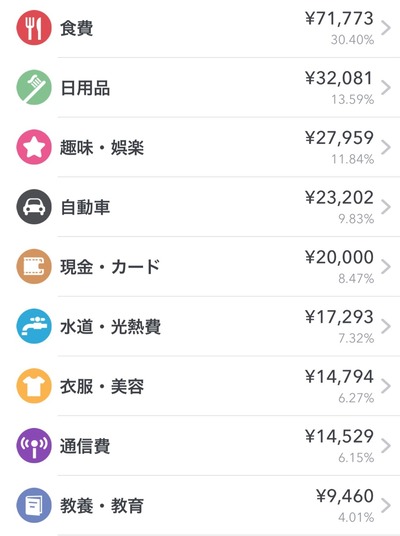Open the chevron beside ¥17,293
This screenshot has height=536, width=400.
tap(386, 326)
